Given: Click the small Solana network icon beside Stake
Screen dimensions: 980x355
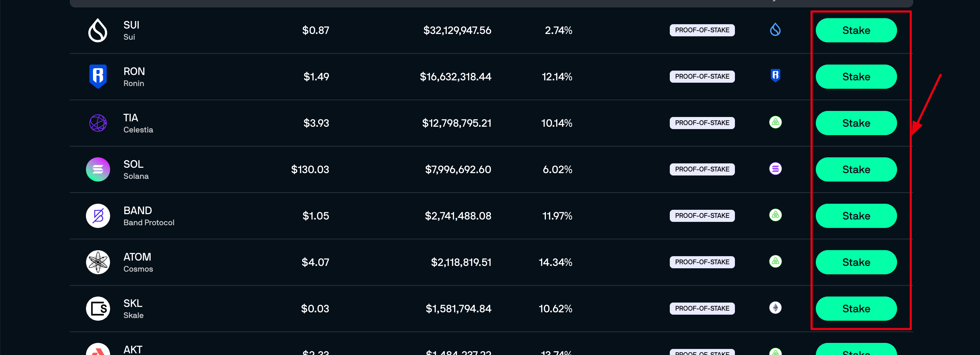Looking at the screenshot, I should (x=775, y=169).
